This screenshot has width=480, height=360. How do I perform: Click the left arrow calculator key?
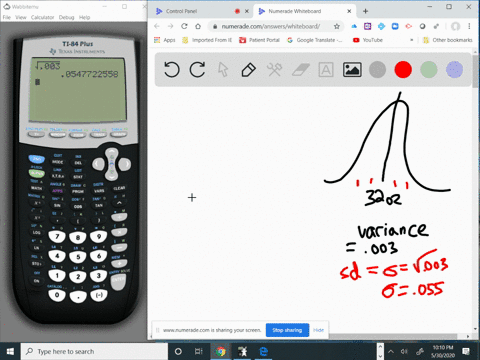(x=98, y=164)
